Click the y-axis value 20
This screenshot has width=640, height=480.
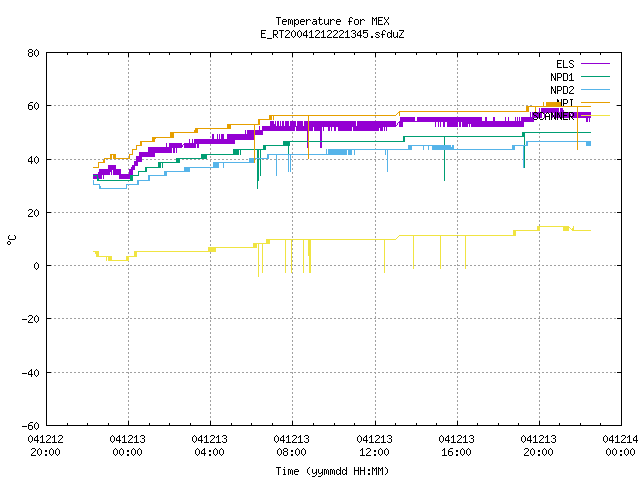33,213
